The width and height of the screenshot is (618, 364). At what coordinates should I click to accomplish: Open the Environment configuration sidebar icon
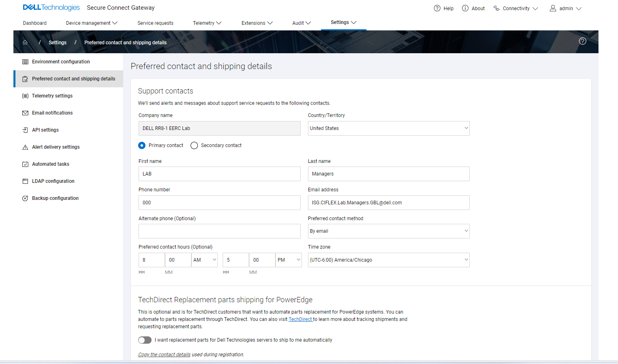click(x=25, y=61)
